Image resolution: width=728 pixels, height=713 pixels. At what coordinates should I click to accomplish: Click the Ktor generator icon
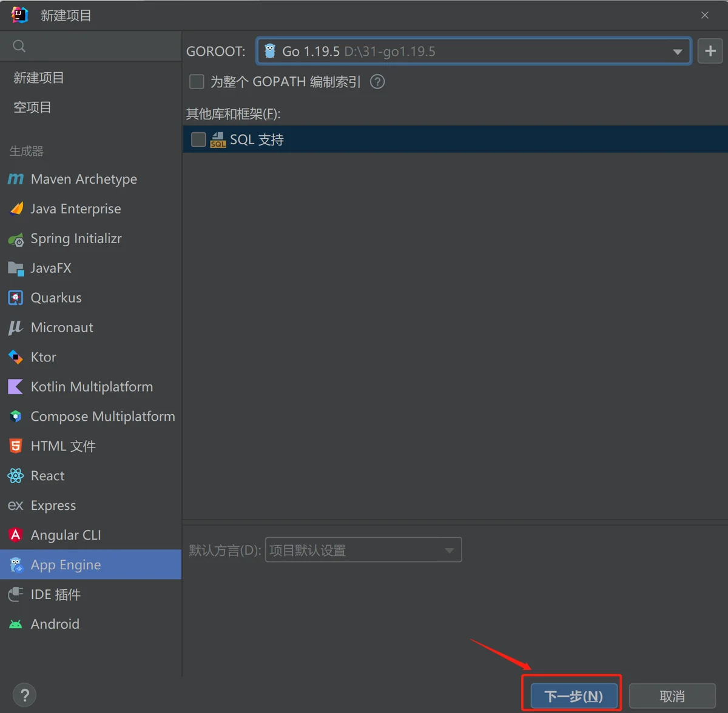pyautogui.click(x=16, y=357)
